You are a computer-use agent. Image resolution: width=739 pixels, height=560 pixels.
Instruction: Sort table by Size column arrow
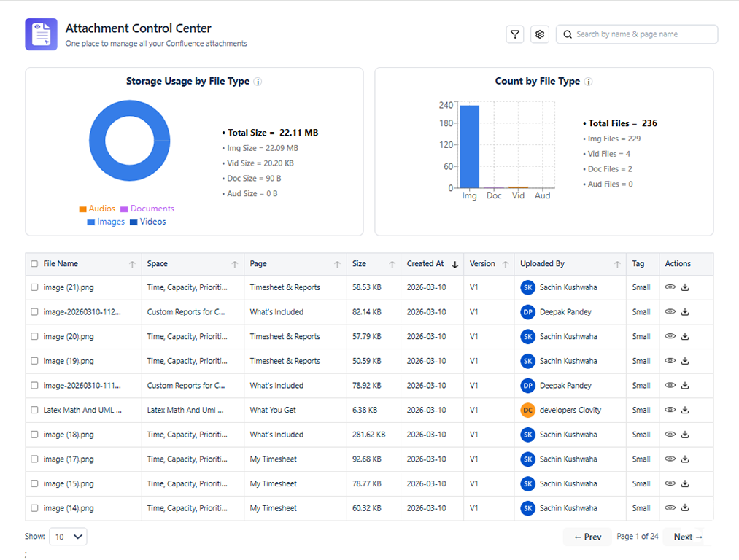tap(392, 264)
